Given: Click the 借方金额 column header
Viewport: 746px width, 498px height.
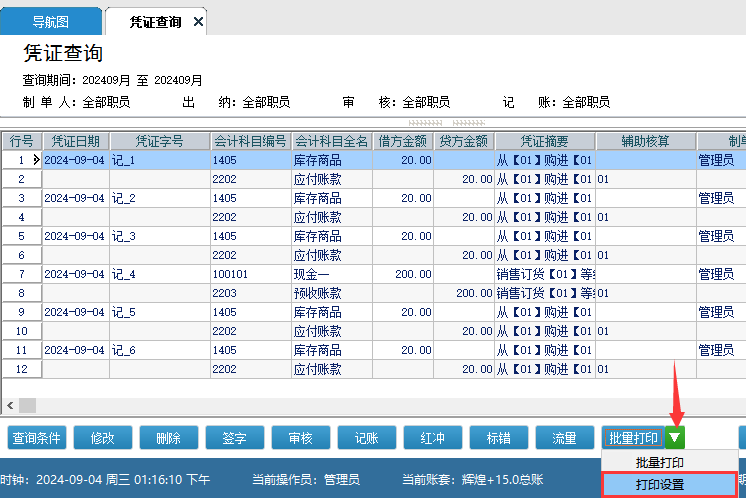Looking at the screenshot, I should [x=403, y=141].
